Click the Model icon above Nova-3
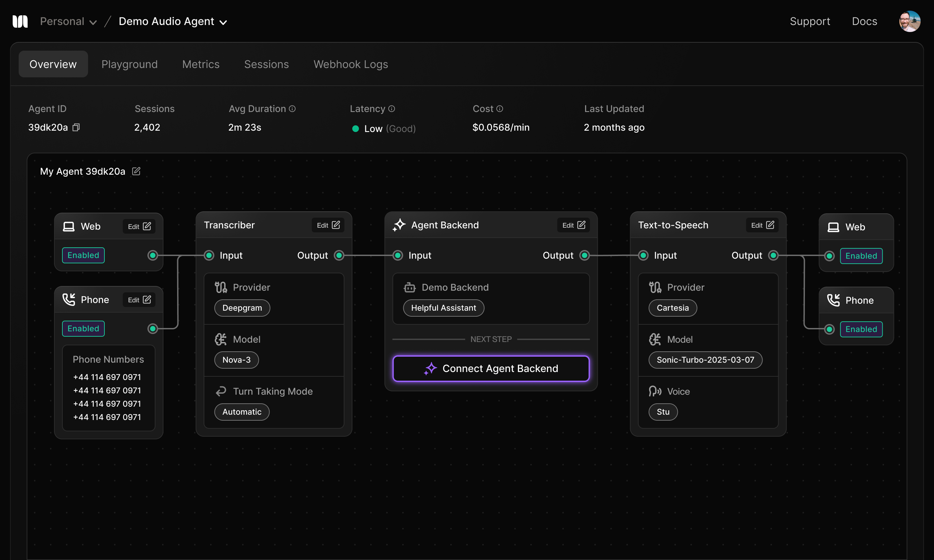Screen dimensions: 934x560 (x=221, y=339)
